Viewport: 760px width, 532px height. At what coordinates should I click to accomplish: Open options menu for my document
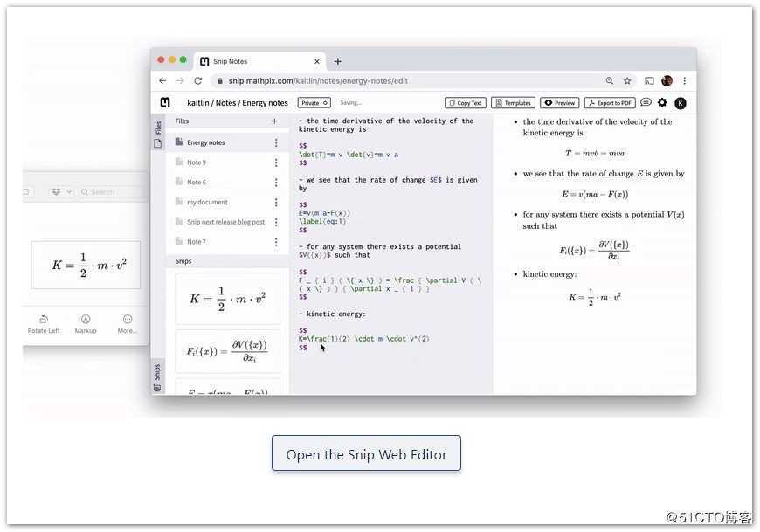click(x=276, y=202)
